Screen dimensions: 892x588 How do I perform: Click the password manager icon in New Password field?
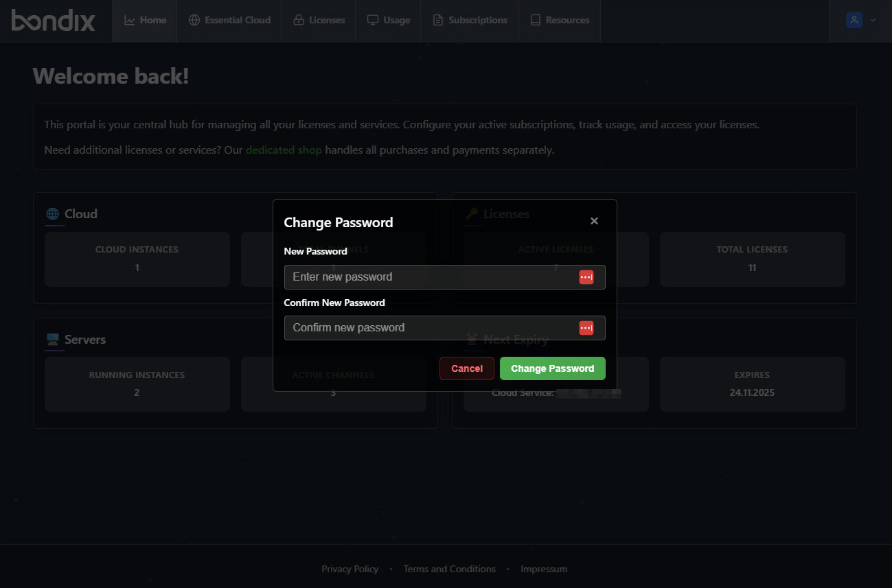(586, 277)
